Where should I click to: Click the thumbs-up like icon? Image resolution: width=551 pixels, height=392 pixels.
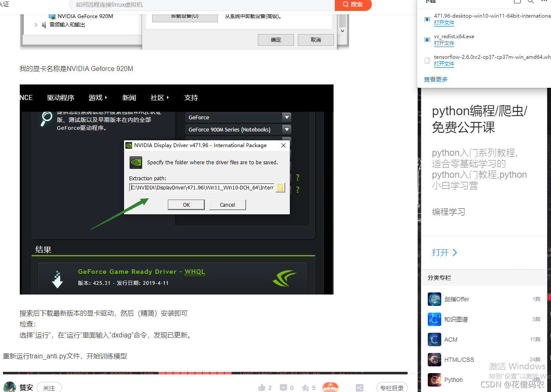(262, 387)
